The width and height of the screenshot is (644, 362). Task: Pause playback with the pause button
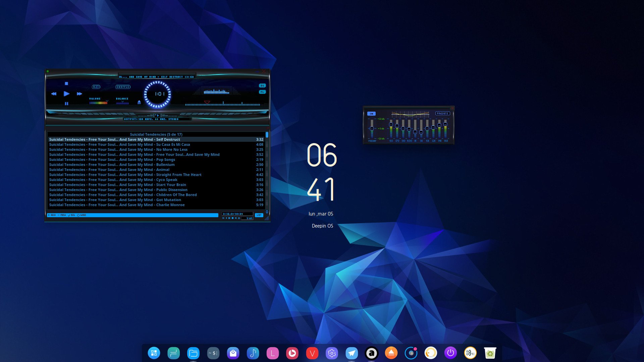[x=66, y=104]
